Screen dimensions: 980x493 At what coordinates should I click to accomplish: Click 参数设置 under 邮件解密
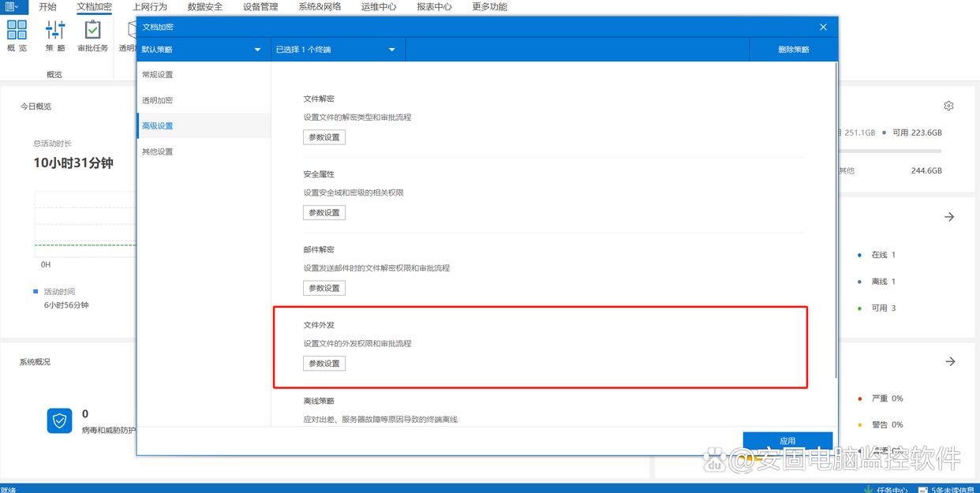[x=324, y=288]
